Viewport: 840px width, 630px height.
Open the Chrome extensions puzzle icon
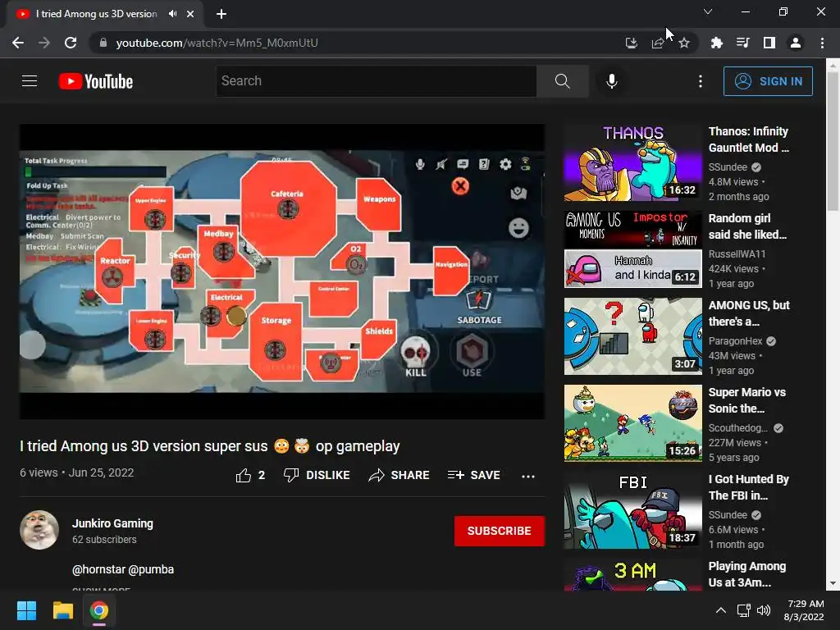pos(716,43)
